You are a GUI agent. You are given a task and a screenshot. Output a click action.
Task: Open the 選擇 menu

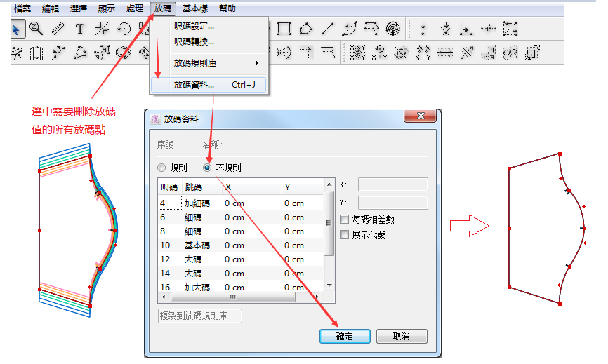click(x=79, y=8)
